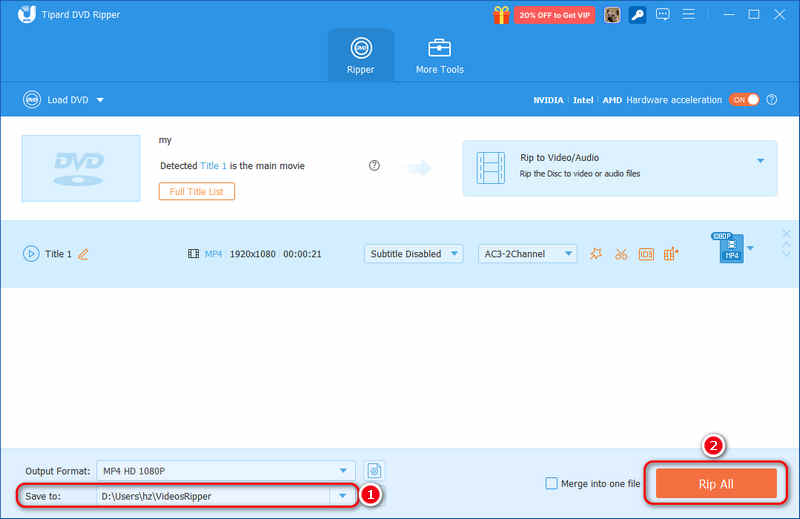Click the magic wand effect icon
Image resolution: width=800 pixels, height=519 pixels.
point(596,254)
